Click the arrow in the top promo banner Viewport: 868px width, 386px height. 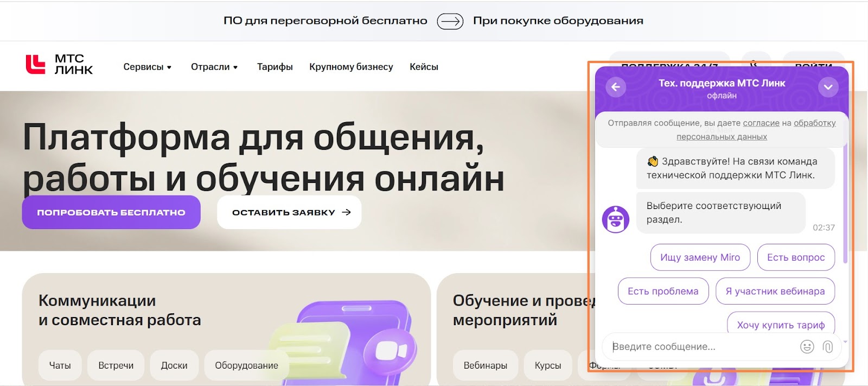point(450,21)
